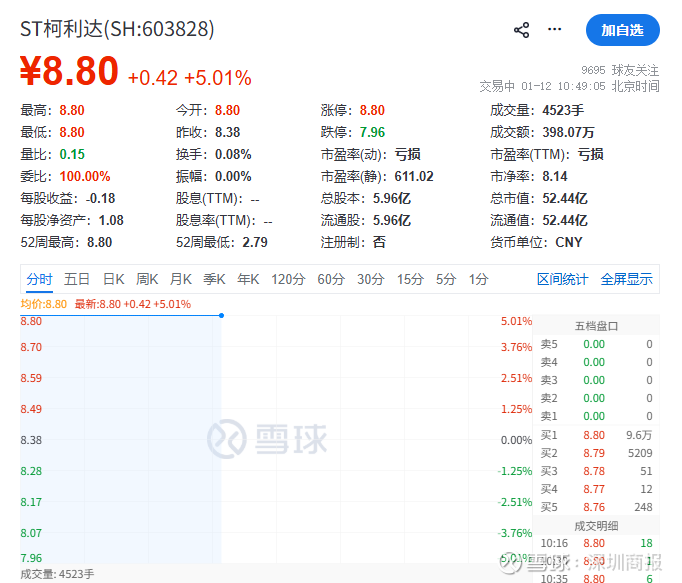682x583 pixels.
Task: Add stock via 加自选 button
Action: (x=622, y=30)
